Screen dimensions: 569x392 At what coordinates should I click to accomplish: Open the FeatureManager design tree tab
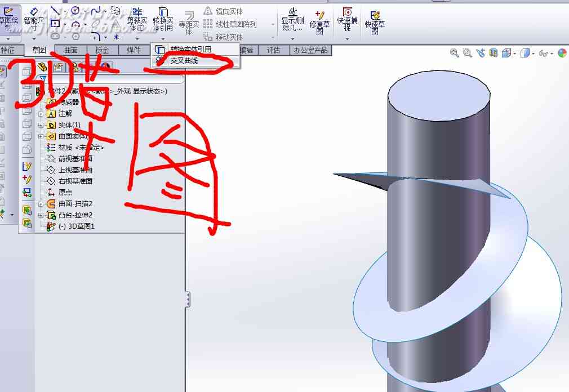click(x=42, y=67)
